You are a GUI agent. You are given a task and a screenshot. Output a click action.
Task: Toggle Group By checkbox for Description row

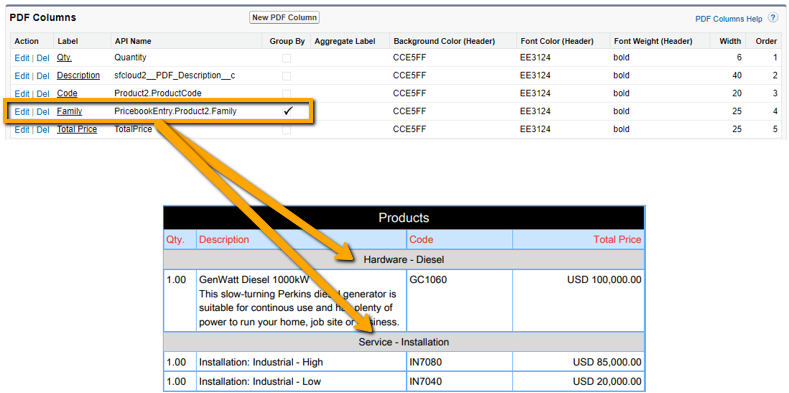click(286, 76)
